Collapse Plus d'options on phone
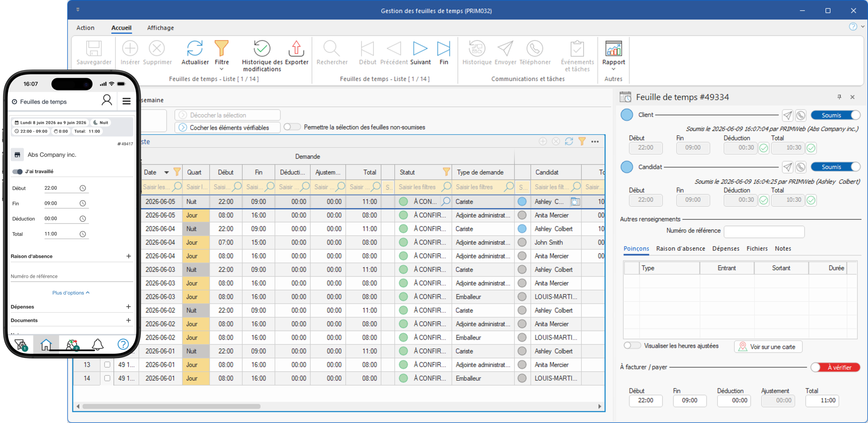This screenshot has width=868, height=423. [71, 293]
